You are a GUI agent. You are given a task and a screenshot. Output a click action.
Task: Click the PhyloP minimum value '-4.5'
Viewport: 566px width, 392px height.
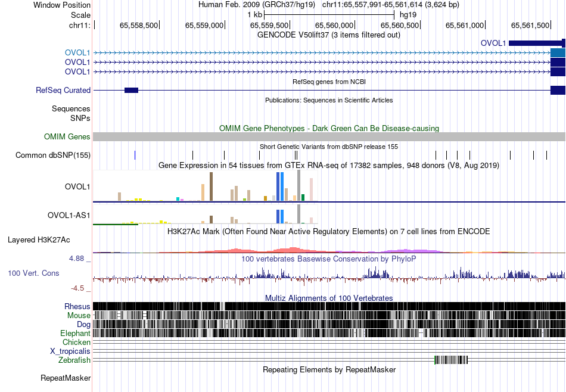pyautogui.click(x=77, y=288)
